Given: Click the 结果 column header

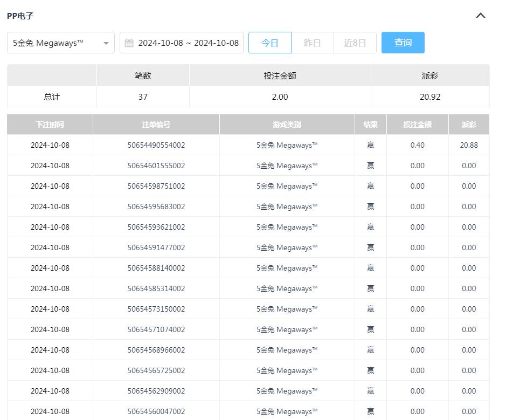Looking at the screenshot, I should coord(370,124).
